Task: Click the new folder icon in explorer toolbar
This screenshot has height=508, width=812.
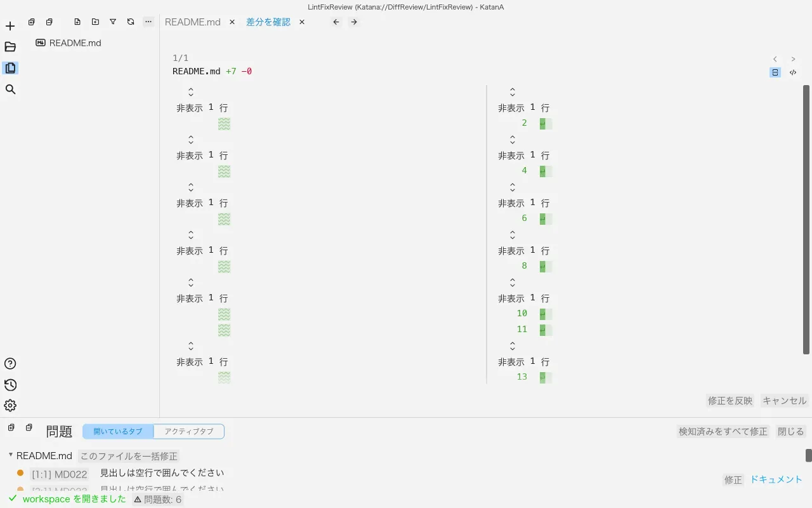Action: point(95,22)
